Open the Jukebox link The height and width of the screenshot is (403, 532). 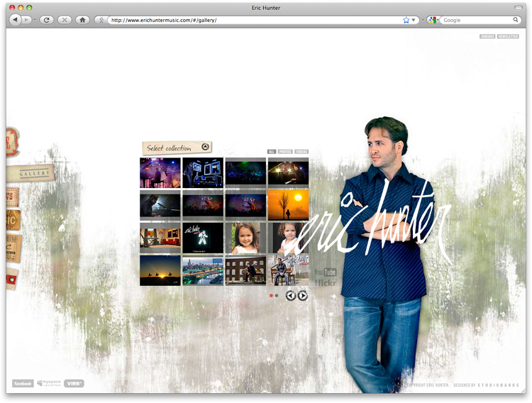(487, 36)
